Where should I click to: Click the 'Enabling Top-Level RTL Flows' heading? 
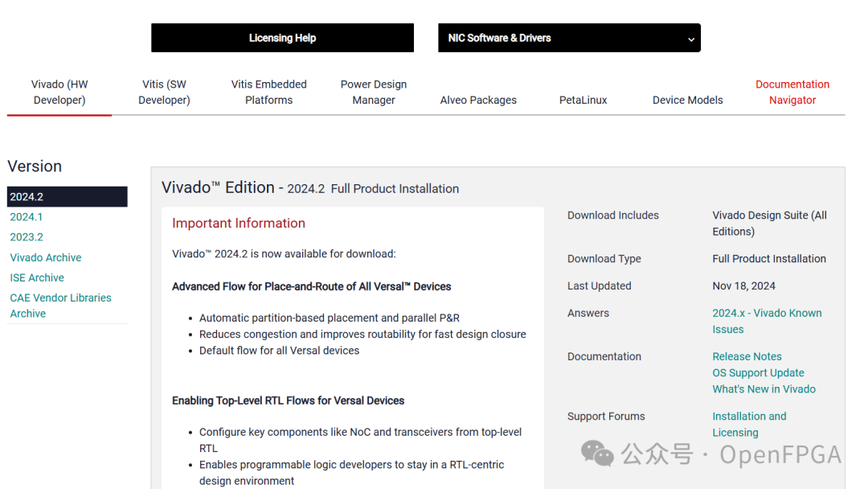(288, 401)
